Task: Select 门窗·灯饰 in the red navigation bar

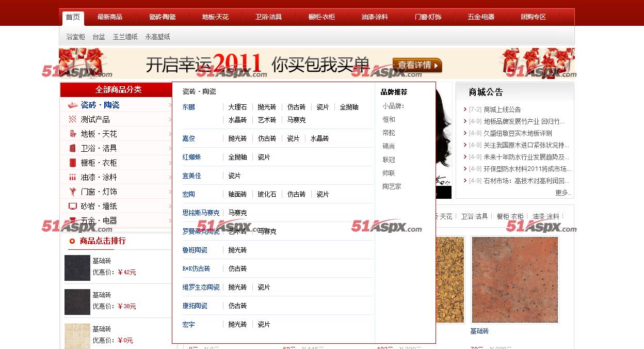Action: click(x=428, y=17)
